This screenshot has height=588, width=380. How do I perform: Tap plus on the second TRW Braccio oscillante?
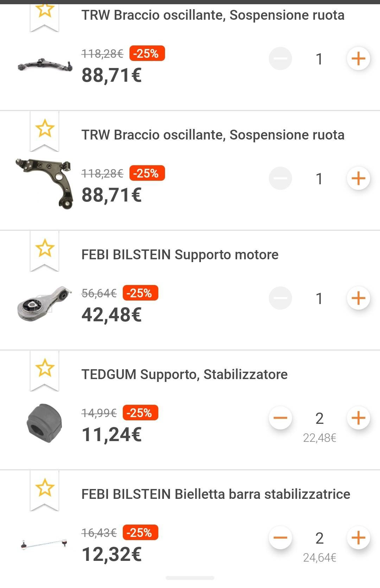click(x=358, y=179)
